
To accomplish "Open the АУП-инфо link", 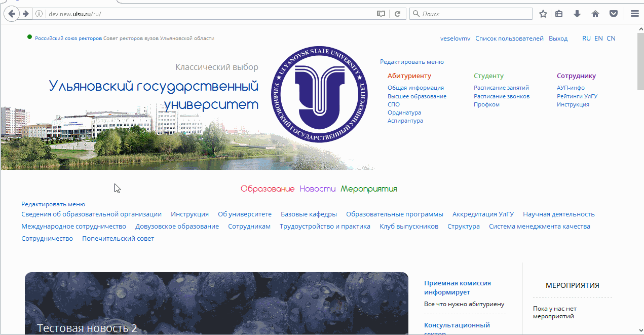I will click(x=571, y=88).
